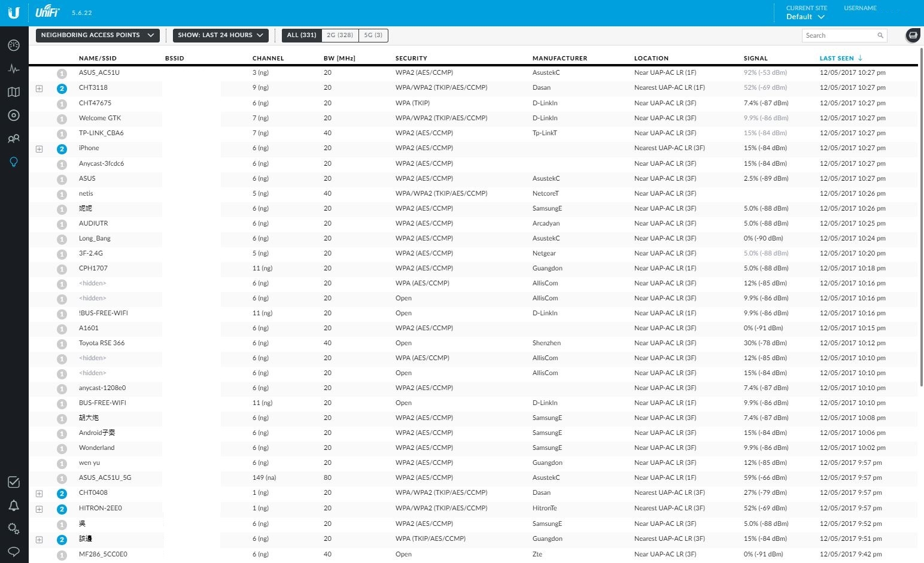
Task: Click the Welcome GTK SSID name
Action: pyautogui.click(x=100, y=118)
